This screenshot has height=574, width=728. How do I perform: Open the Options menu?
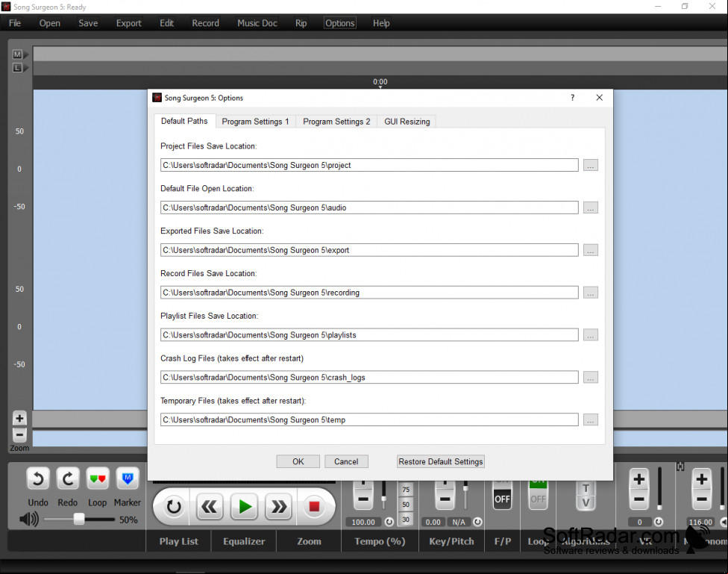[x=340, y=23]
